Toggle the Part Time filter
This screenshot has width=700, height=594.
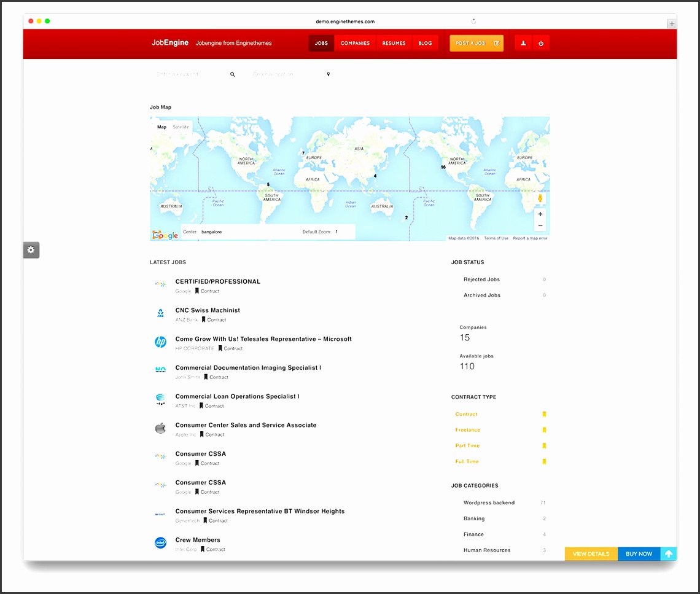[468, 446]
